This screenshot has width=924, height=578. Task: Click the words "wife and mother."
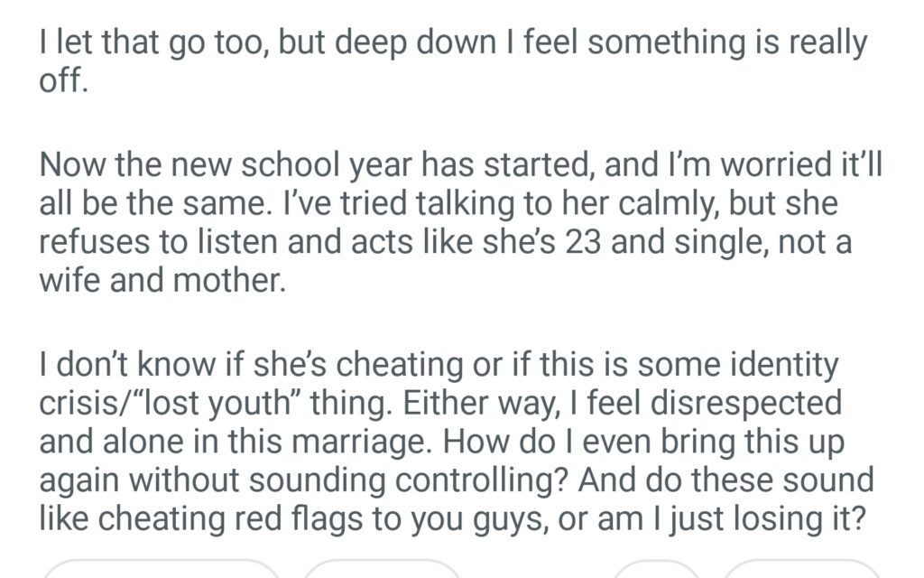pos(162,281)
